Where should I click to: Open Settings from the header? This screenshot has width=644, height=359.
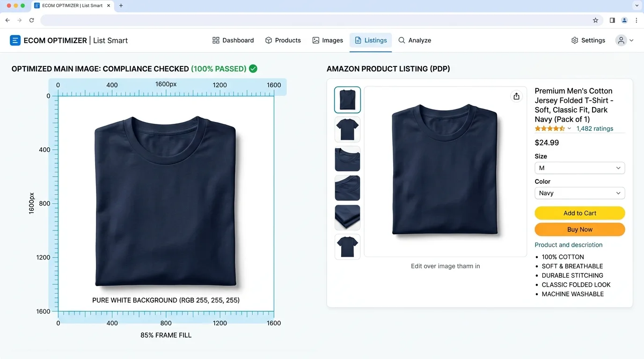(x=588, y=40)
